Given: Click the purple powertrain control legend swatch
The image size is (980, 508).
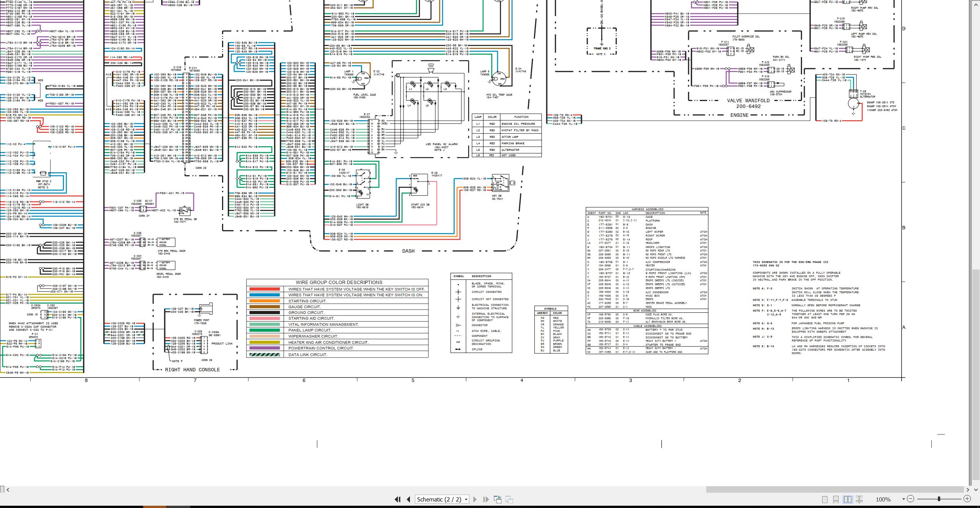Looking at the screenshot, I should [x=265, y=348].
